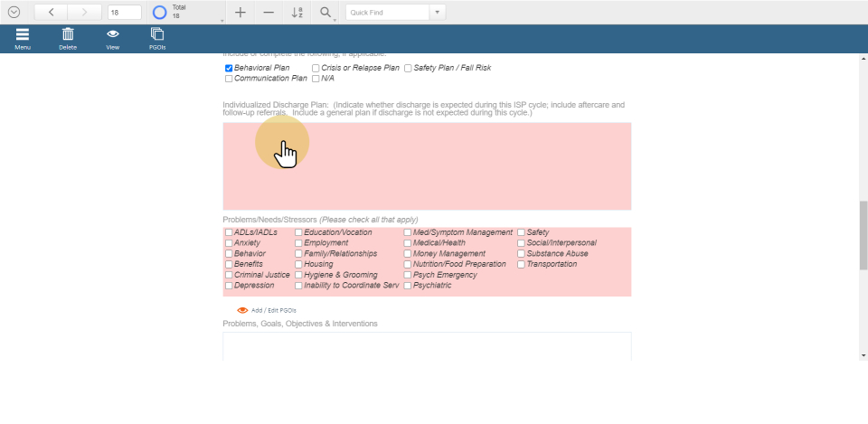868x424 pixels.
Task: Remove record with the minus icon
Action: [269, 13]
